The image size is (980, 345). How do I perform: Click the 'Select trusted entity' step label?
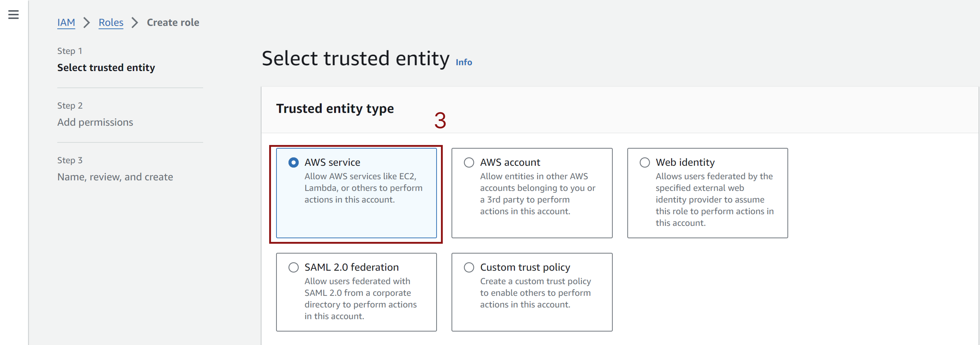pos(106,68)
